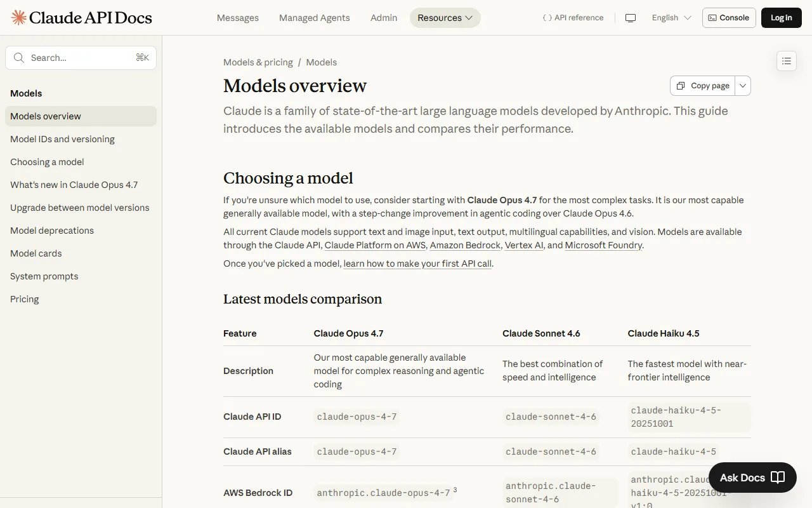Viewport: 812px width, 508px height.
Task: Click the Claude Opus 4.7 column header
Action: [348, 333]
